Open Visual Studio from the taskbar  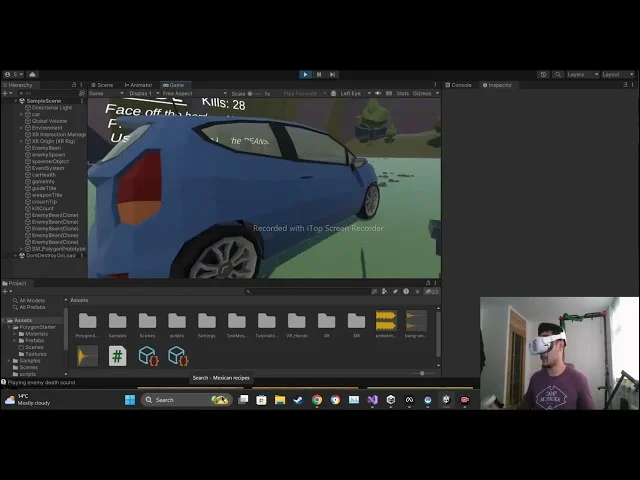pyautogui.click(x=372, y=400)
